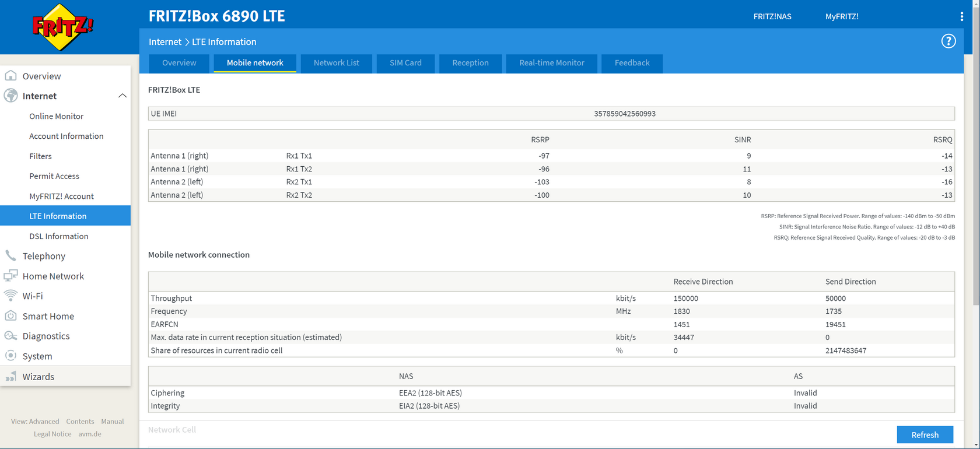Screen dimensions: 980x449
Task: Open the Network List tab
Action: (x=337, y=63)
